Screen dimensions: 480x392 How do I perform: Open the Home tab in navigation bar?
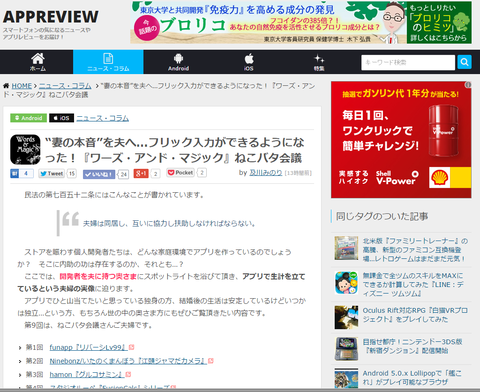click(38, 62)
